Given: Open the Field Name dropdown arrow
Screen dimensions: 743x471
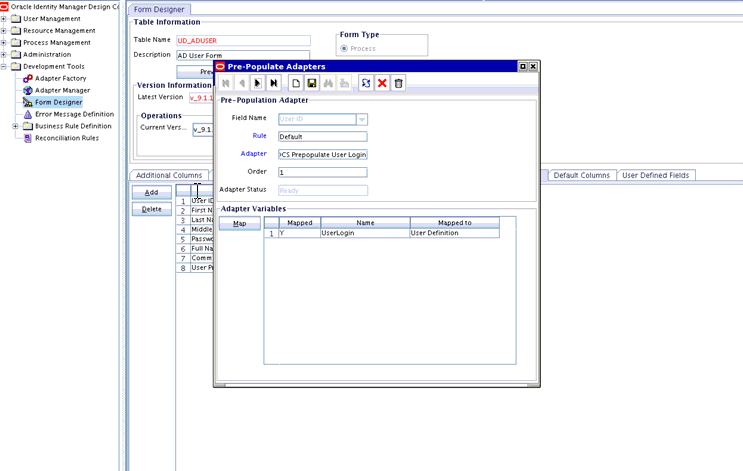Looking at the screenshot, I should [x=362, y=119].
